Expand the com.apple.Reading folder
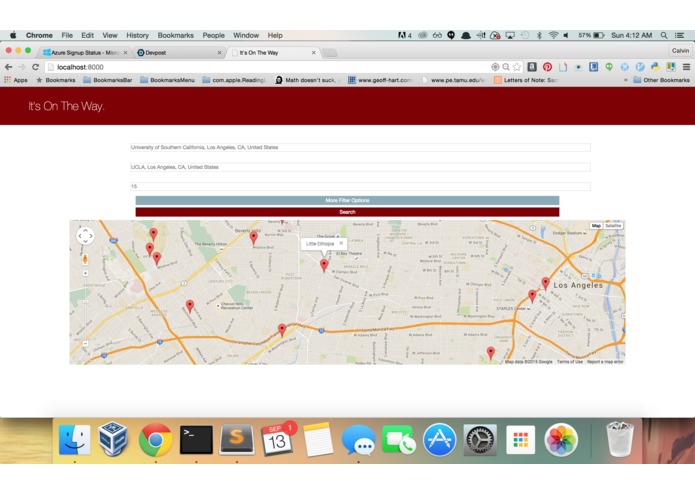The width and height of the screenshot is (695, 494). [234, 80]
